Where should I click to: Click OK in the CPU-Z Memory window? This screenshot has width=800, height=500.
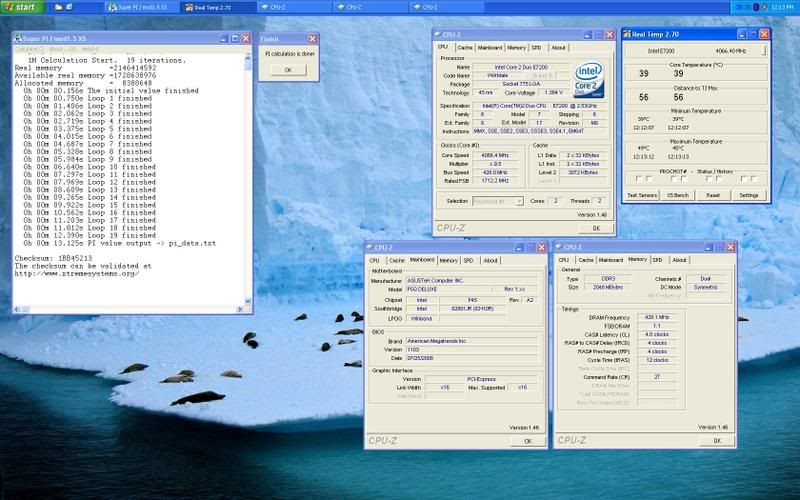click(x=717, y=441)
